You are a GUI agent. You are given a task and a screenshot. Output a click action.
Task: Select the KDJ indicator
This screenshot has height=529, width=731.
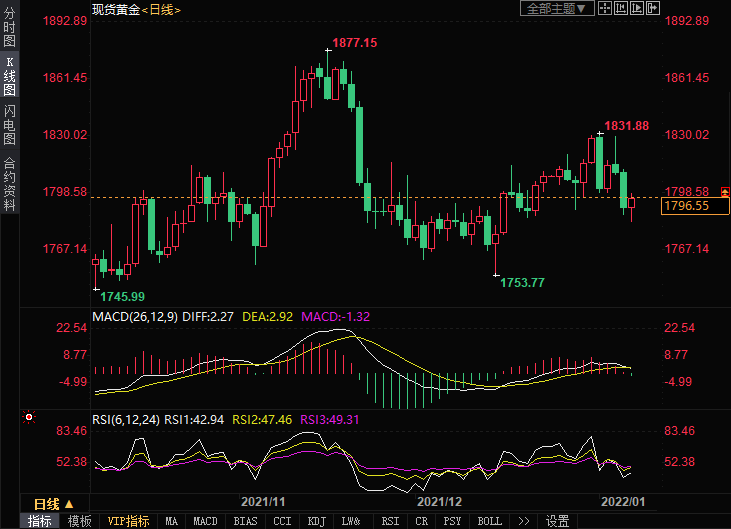click(316, 521)
